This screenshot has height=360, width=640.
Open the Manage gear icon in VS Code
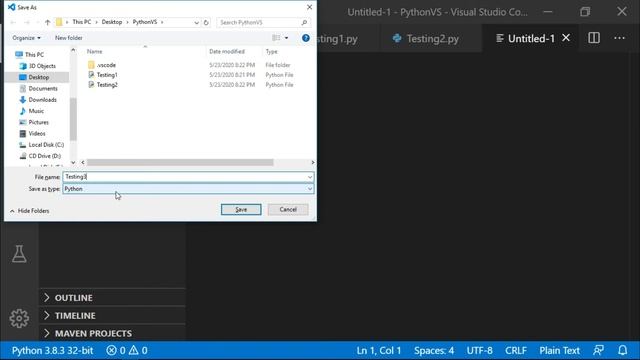coord(19,318)
